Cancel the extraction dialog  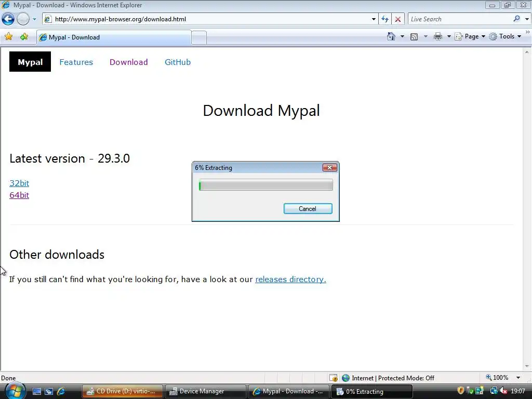point(308,209)
